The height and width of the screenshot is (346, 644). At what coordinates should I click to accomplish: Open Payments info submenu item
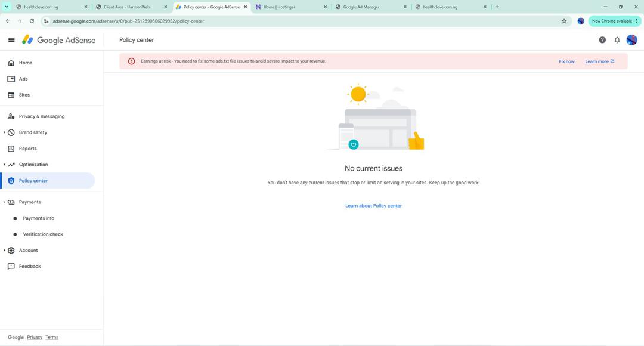39,218
